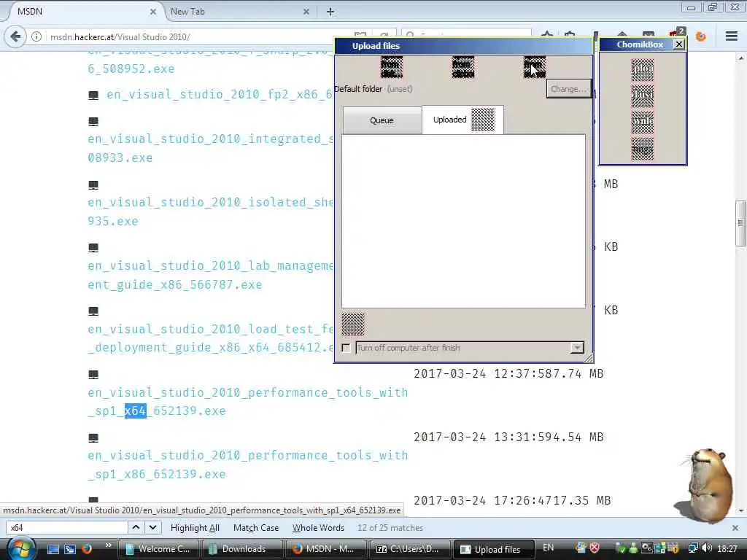This screenshot has height=560, width=747.
Task: Add files with the 'from disk...' button
Action: point(392,68)
